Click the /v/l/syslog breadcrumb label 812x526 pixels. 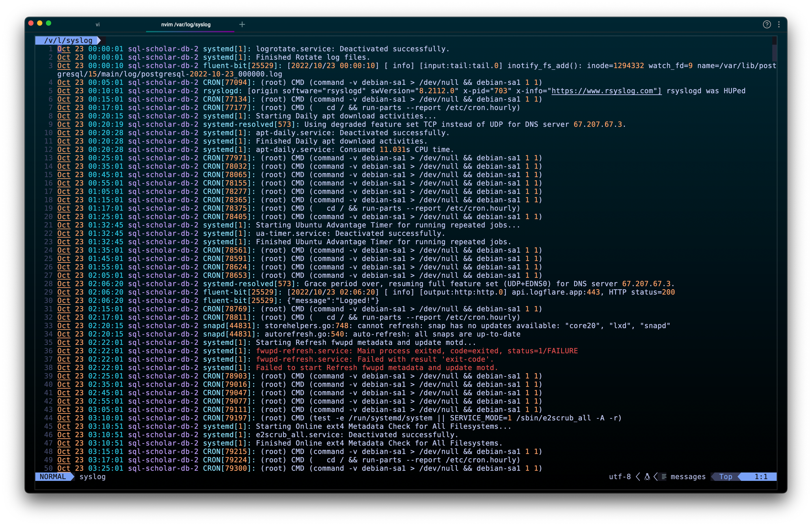pos(68,40)
